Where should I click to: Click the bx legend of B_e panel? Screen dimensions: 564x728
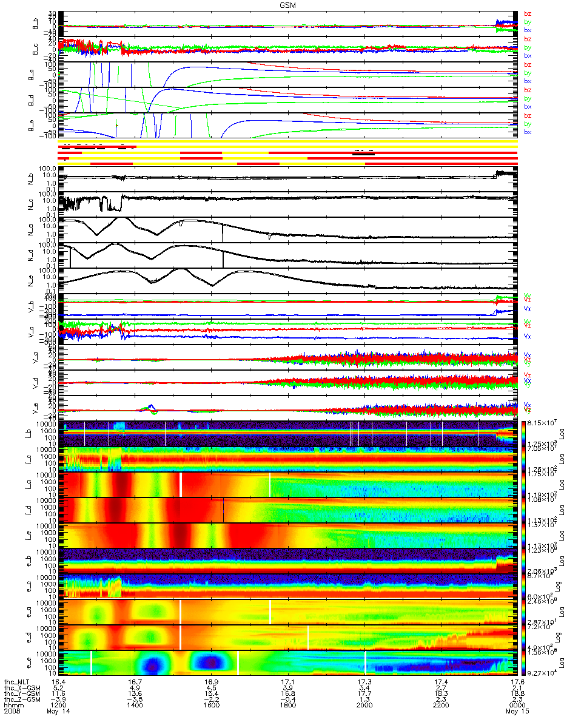(528, 132)
